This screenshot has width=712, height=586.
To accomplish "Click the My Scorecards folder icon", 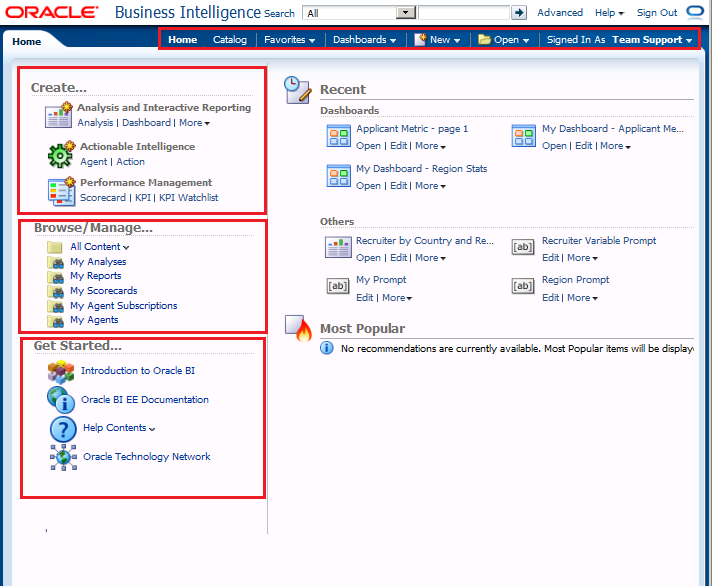I will [x=55, y=291].
